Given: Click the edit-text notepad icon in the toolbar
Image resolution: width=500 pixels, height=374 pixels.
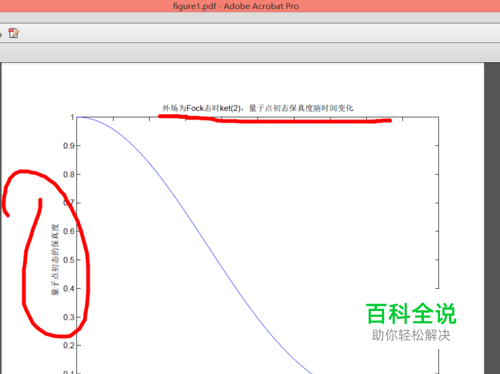Looking at the screenshot, I should pyautogui.click(x=14, y=33).
